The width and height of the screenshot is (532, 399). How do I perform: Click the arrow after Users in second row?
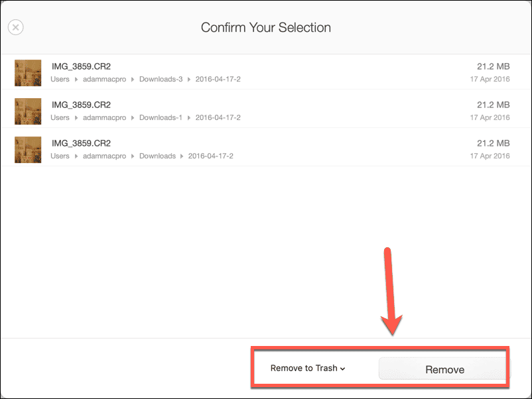click(76, 117)
